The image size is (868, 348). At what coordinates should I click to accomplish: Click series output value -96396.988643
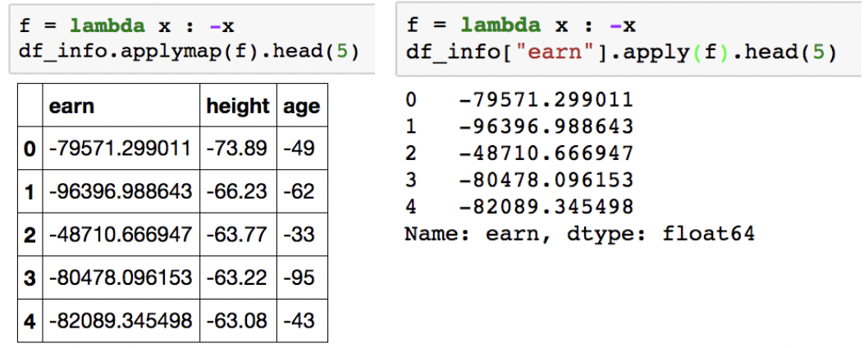546,126
